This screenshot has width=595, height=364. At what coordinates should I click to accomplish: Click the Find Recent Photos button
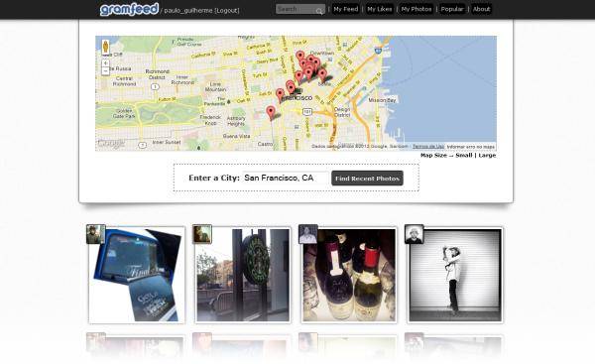(367, 179)
